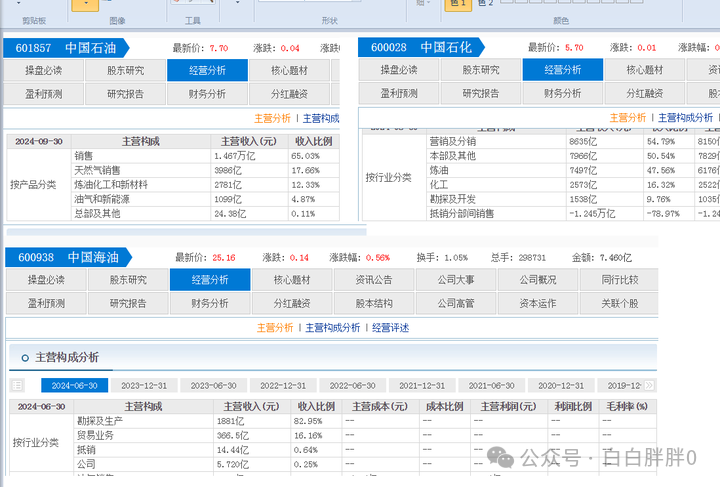Open 盈利预测 in the 中国石化 panel

pos(399,93)
